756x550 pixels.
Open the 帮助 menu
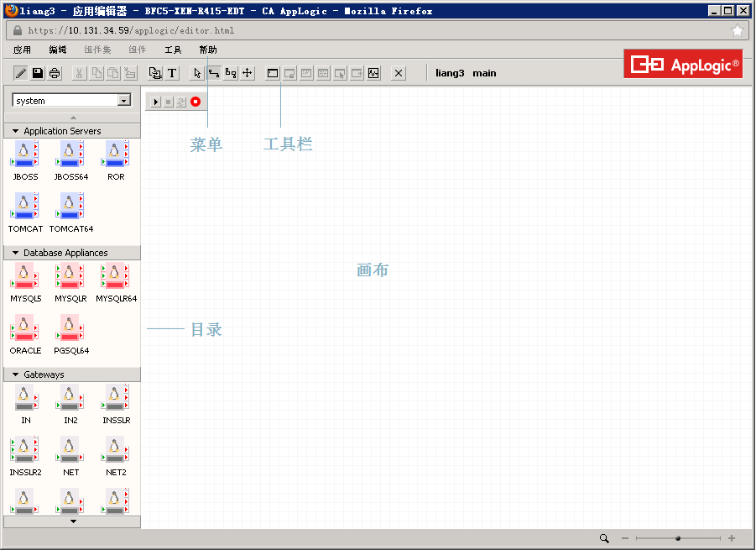(208, 50)
